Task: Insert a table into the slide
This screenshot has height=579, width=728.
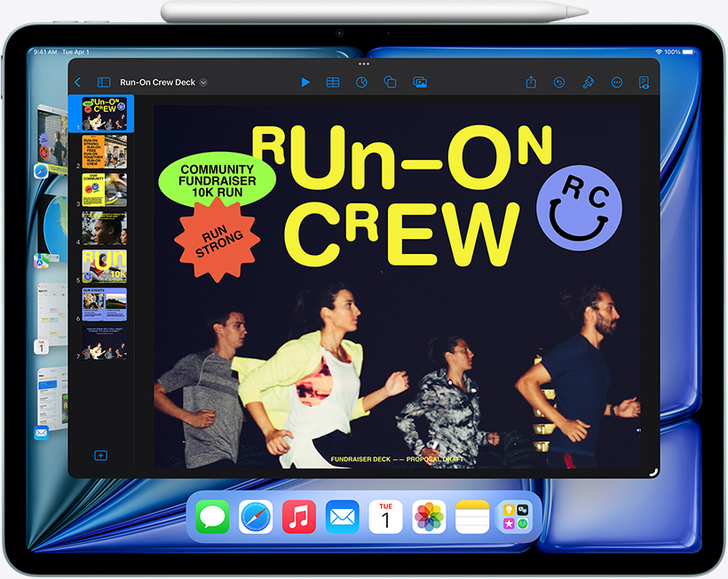Action: tap(332, 82)
